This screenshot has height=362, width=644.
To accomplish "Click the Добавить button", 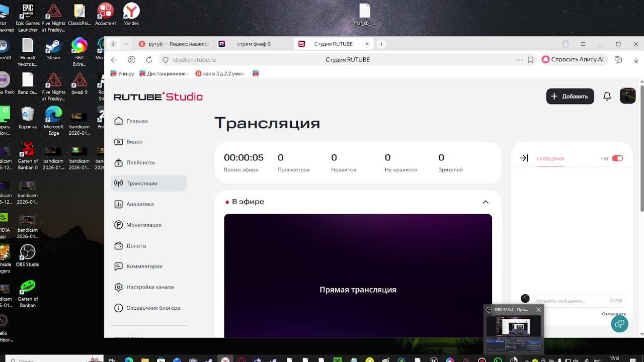I will coord(570,96).
